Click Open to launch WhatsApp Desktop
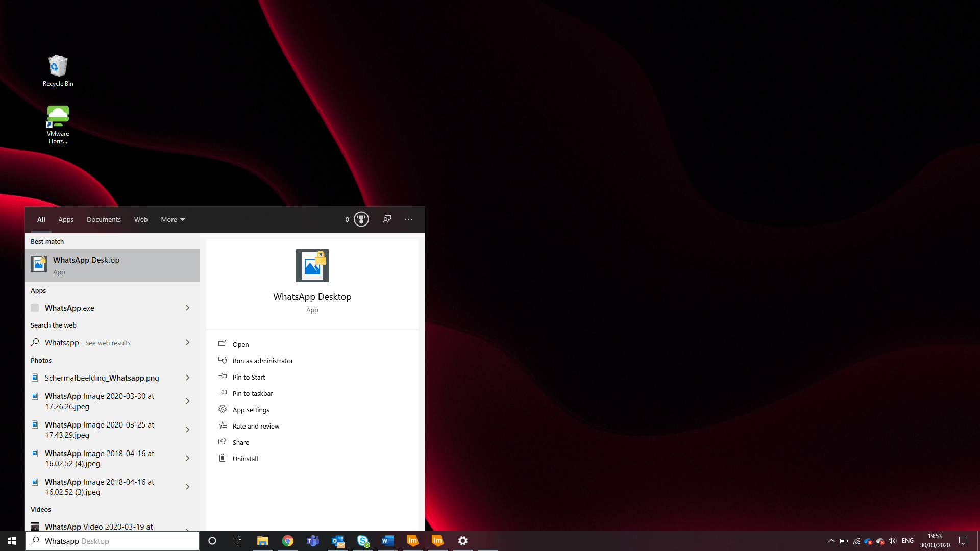 (x=240, y=344)
